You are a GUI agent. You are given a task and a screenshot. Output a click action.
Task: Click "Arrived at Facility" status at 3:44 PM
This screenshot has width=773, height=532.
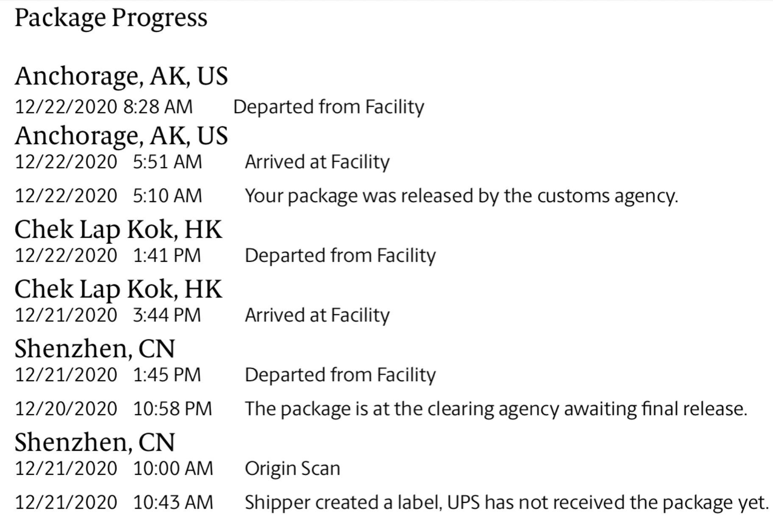coord(317,316)
